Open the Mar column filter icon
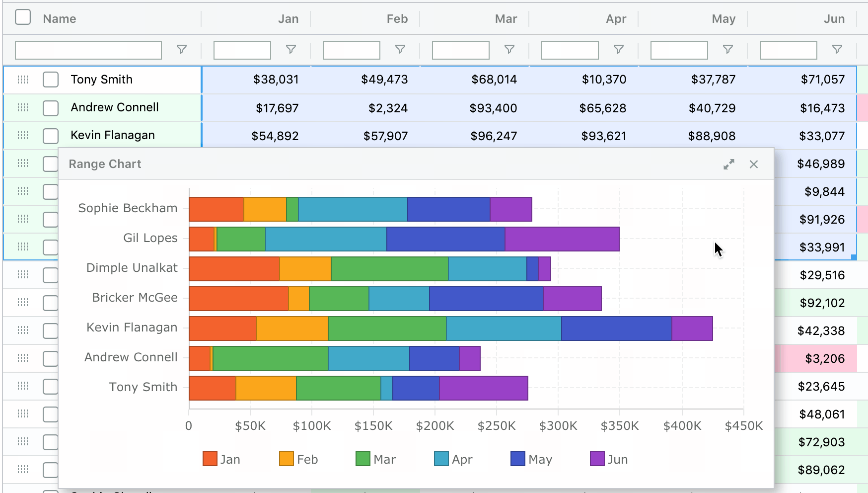The image size is (868, 493). [x=509, y=49]
